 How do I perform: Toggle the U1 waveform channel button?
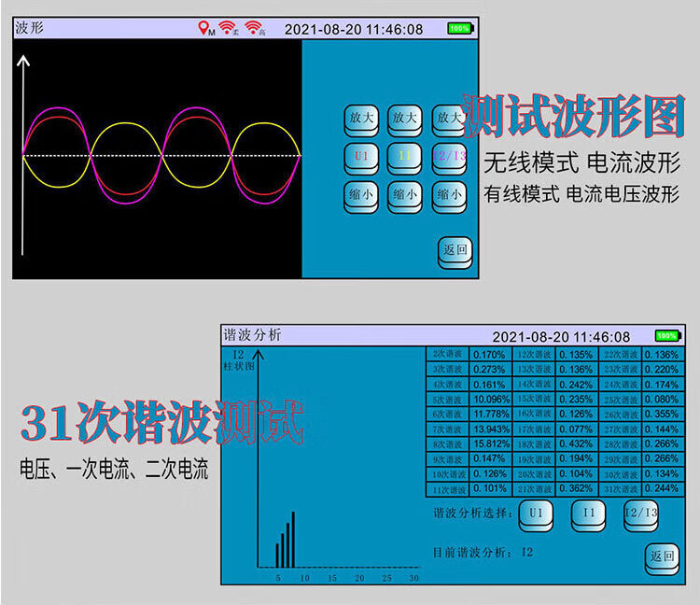(361, 157)
